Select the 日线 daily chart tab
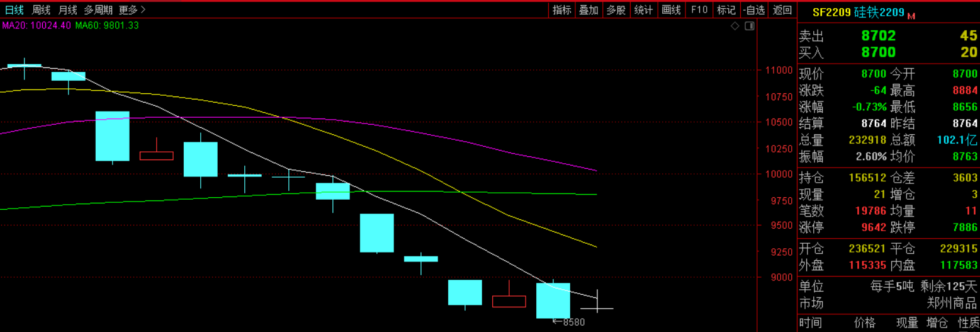 click(x=14, y=9)
